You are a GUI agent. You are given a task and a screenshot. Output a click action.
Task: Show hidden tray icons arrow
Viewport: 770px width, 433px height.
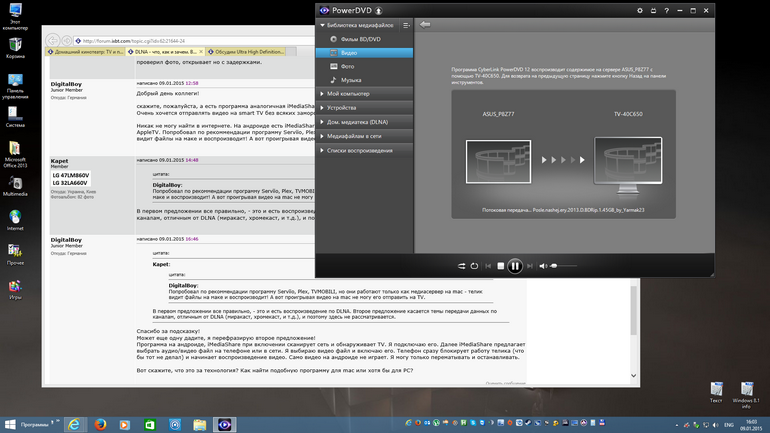[x=677, y=425]
